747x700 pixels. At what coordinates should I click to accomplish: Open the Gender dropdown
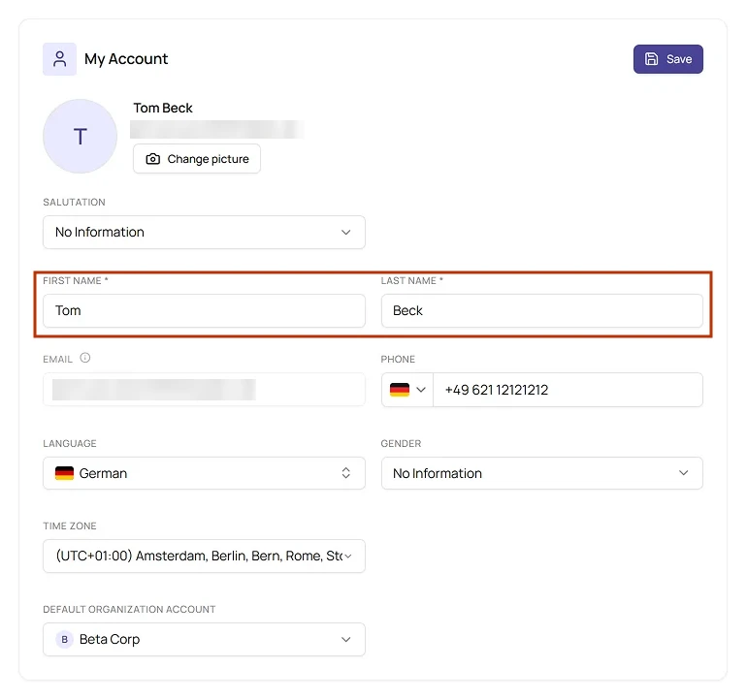(x=541, y=473)
